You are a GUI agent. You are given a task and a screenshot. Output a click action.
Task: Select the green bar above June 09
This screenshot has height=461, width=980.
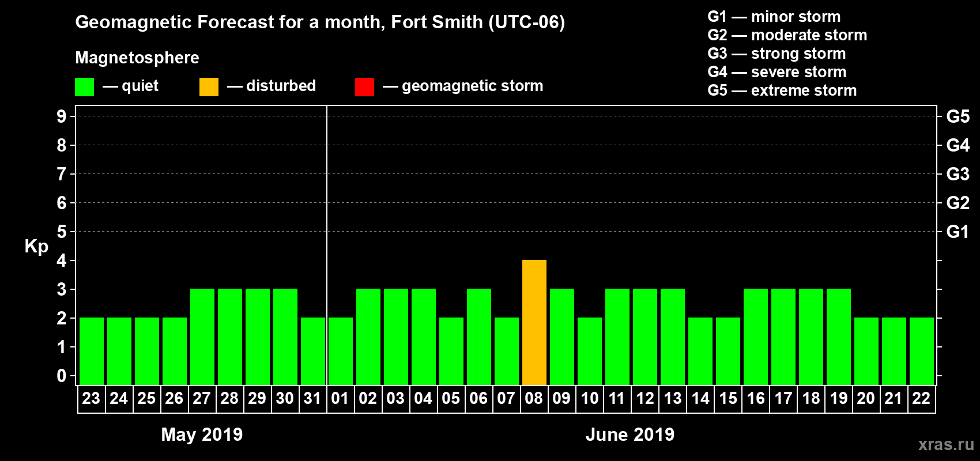tap(562, 337)
